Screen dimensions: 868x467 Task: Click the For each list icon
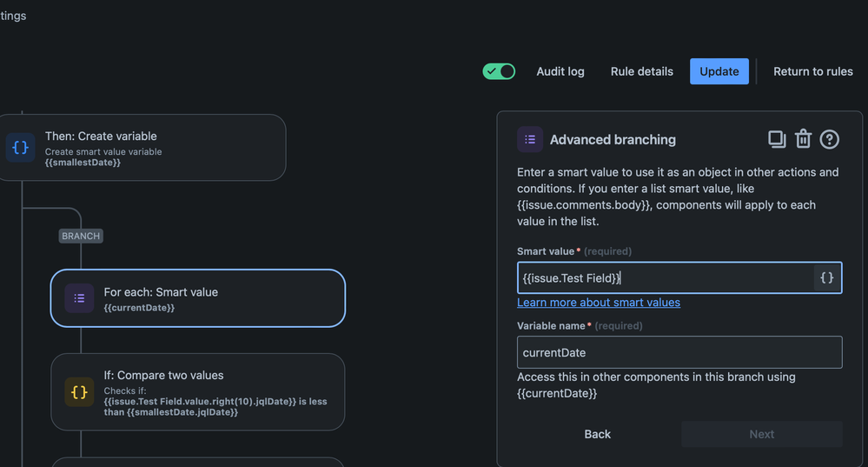(x=79, y=298)
